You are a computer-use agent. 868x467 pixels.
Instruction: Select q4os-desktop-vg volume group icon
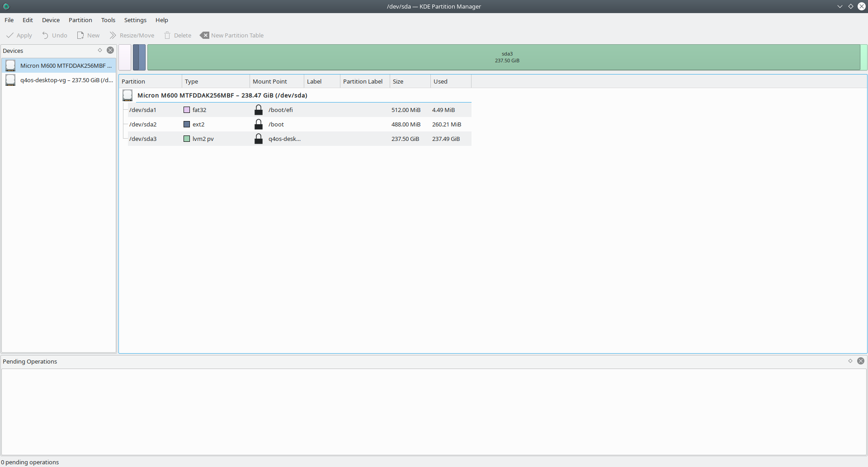tap(10, 80)
